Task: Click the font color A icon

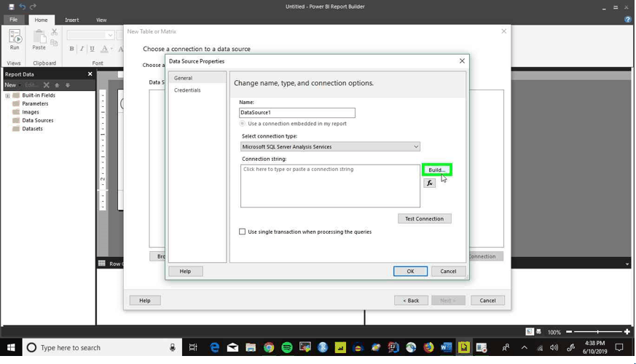Action: point(105,49)
